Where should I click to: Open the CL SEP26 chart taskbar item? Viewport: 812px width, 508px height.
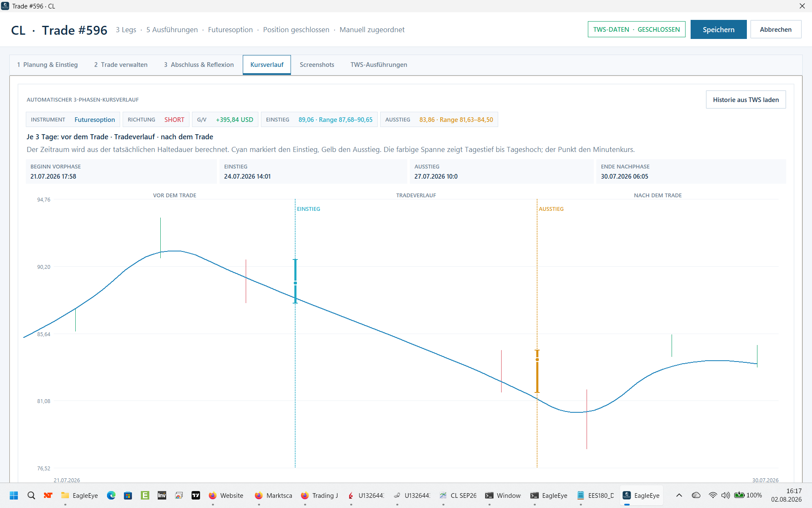point(458,495)
